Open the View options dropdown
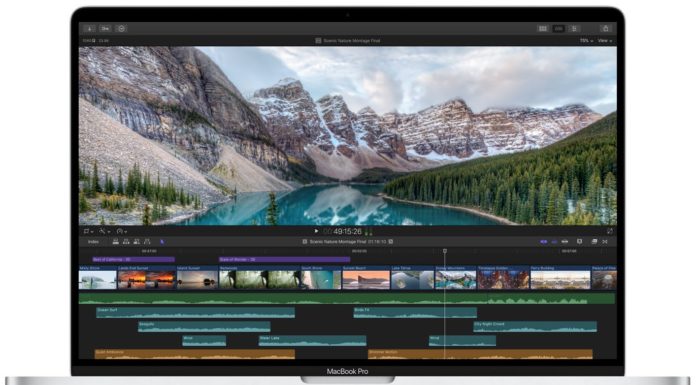 click(x=605, y=40)
